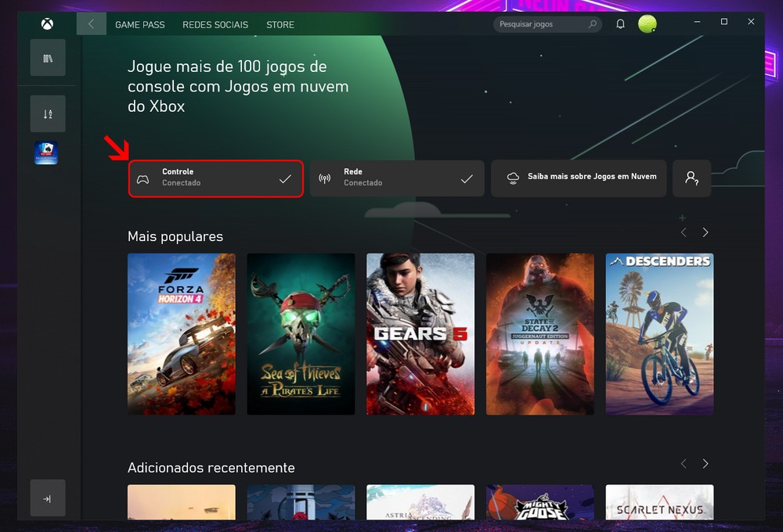
Task: Open Descenders game tile
Action: tap(659, 334)
